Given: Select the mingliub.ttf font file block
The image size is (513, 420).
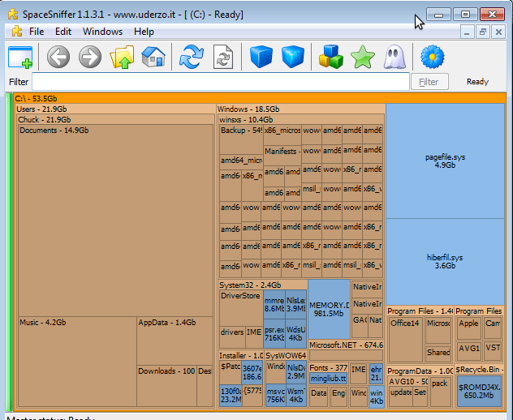Looking at the screenshot, I should coord(328,378).
